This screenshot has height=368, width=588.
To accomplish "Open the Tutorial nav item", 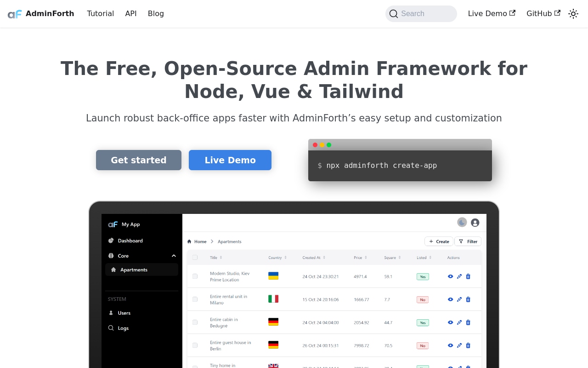I will click(x=100, y=14).
